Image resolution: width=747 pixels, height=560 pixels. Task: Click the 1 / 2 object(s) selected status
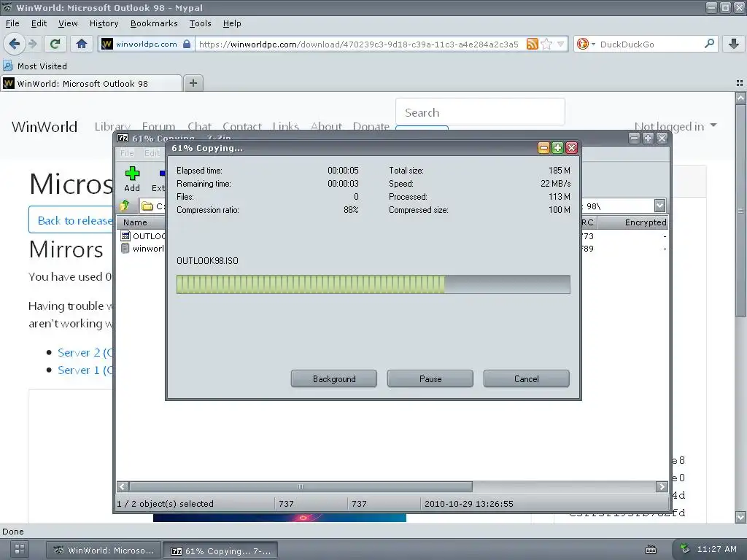[x=165, y=503]
